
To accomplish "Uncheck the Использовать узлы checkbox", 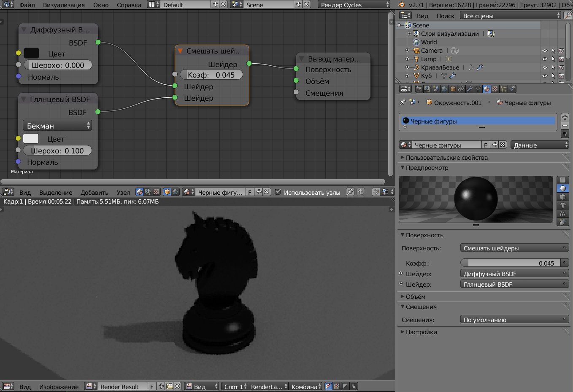I will pos(278,192).
